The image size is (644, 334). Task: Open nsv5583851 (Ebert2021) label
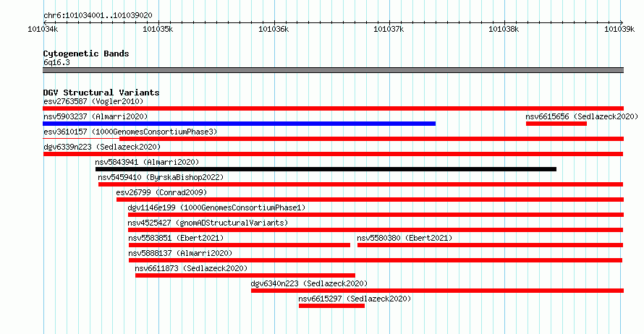tap(176, 238)
